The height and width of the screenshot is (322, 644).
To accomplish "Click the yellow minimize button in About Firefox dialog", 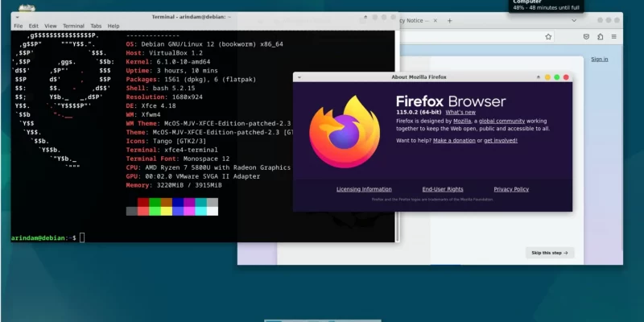I will point(547,77).
